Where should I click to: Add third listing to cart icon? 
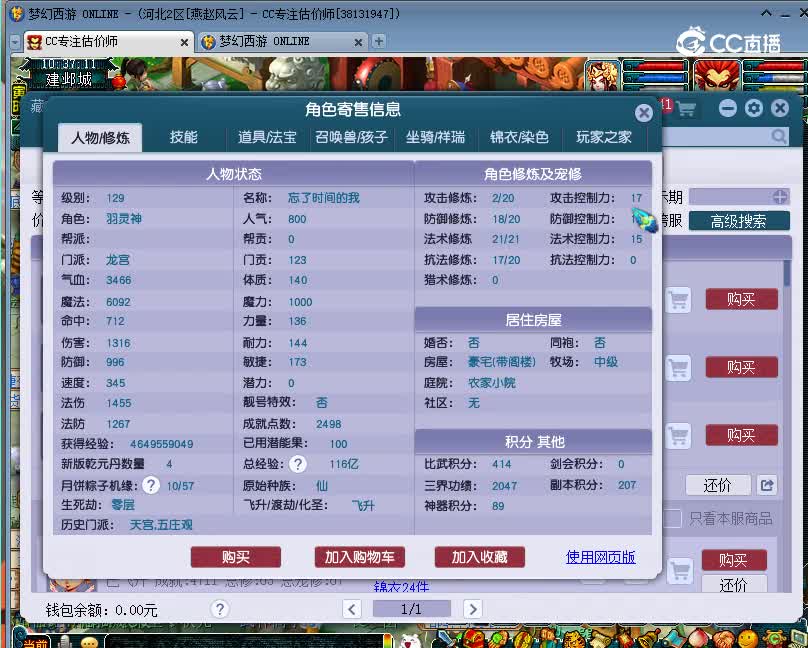pyautogui.click(x=678, y=436)
